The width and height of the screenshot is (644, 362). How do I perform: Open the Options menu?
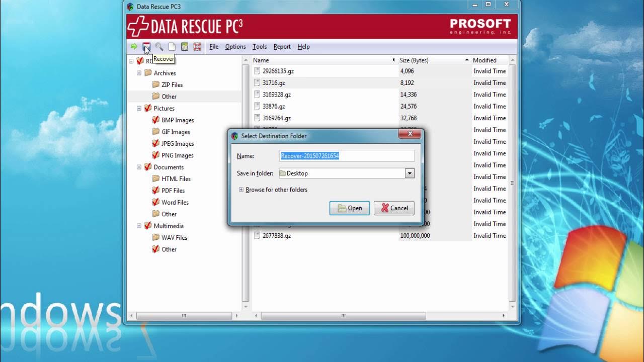235,47
